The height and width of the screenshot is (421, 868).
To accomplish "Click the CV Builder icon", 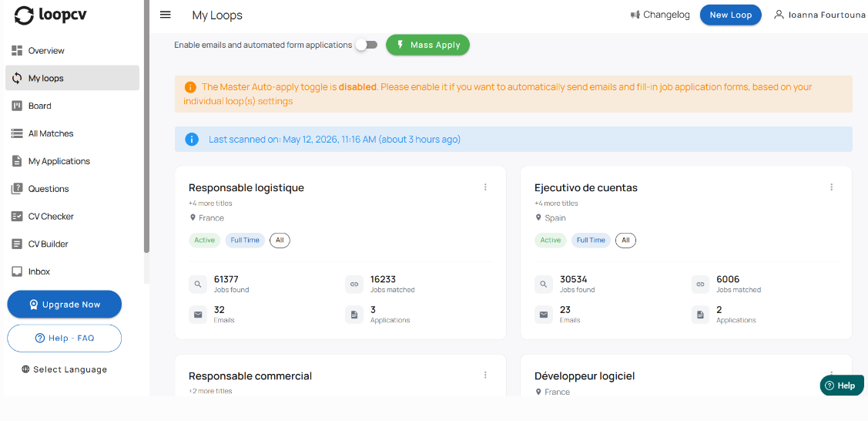I will point(17,244).
